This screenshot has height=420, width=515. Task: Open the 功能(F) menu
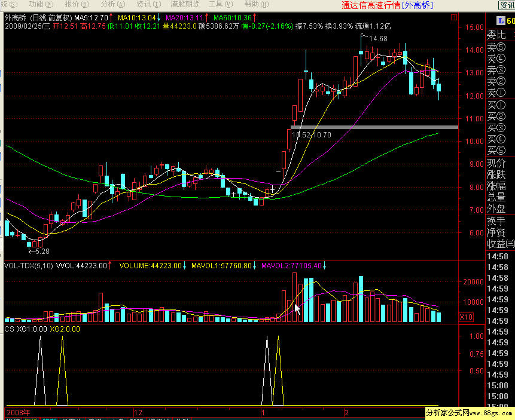(x=41, y=4)
